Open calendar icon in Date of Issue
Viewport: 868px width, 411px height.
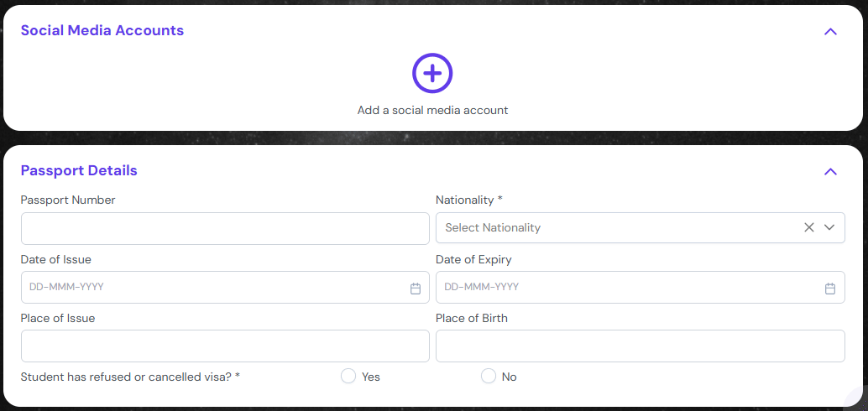(x=416, y=288)
